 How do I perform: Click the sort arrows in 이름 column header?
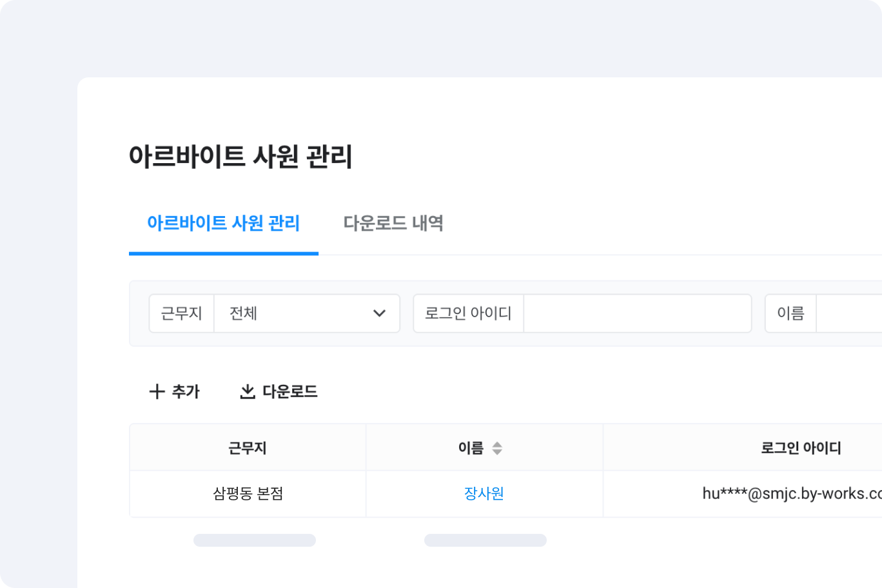497,448
